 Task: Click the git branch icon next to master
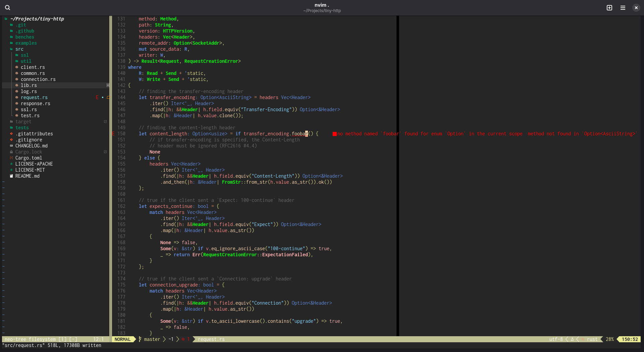(x=140, y=339)
